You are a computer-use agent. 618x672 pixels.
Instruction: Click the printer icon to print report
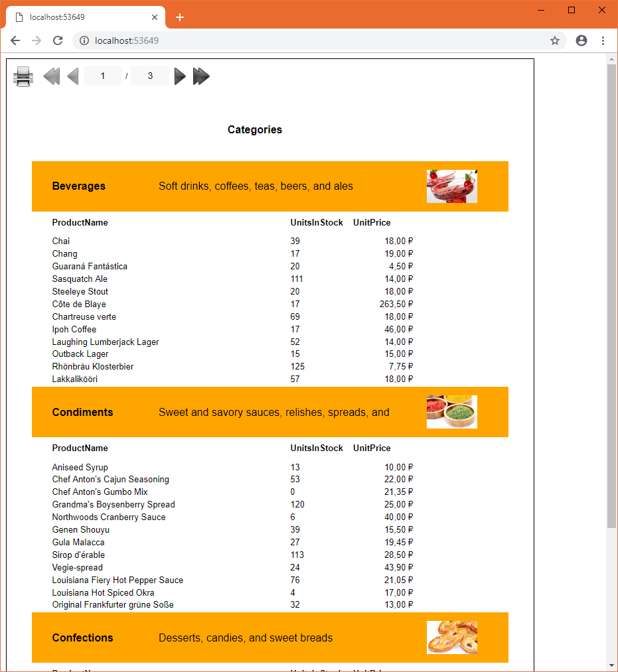pos(23,76)
